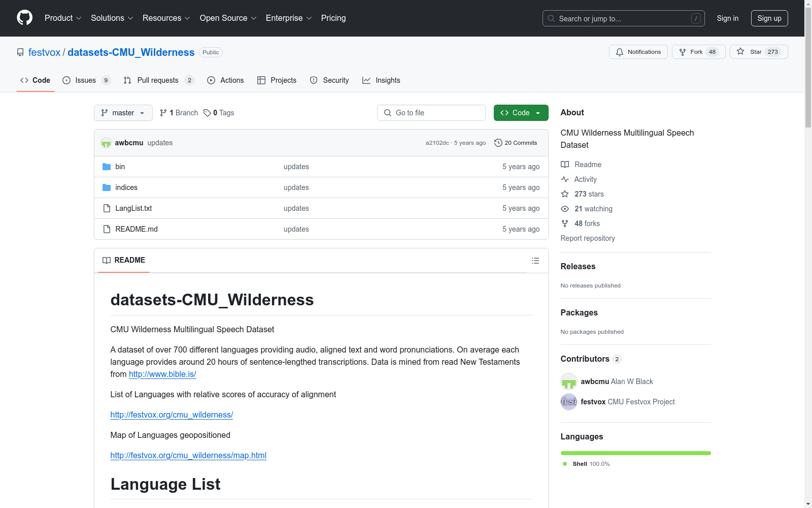
Task: Follow the cmu_wilderness/map.html link
Action: tap(188, 455)
